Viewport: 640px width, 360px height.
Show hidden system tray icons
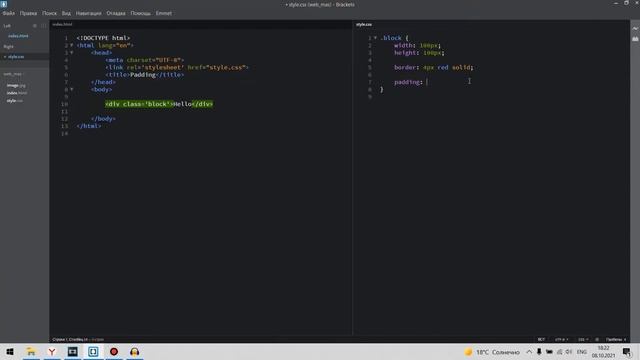pos(529,352)
